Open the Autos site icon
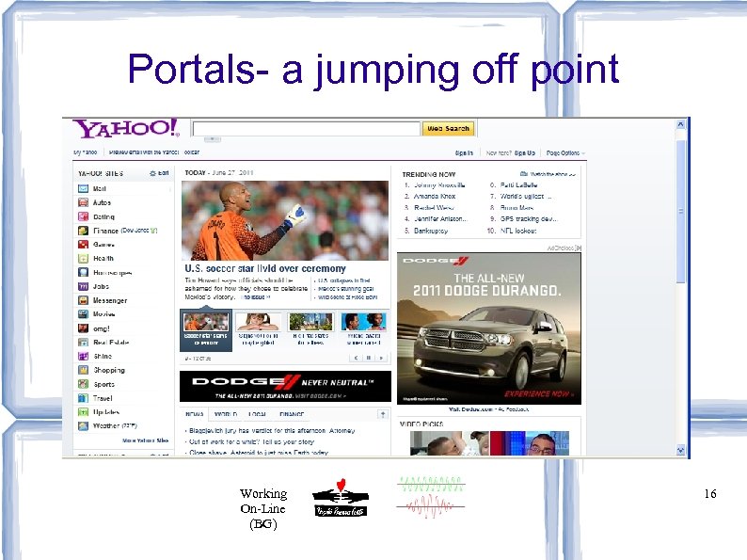 [x=84, y=202]
